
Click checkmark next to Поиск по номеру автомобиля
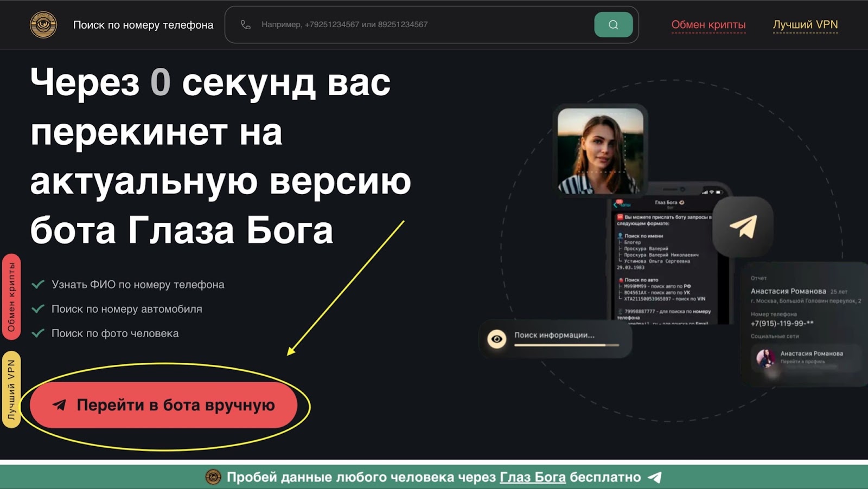click(x=38, y=309)
